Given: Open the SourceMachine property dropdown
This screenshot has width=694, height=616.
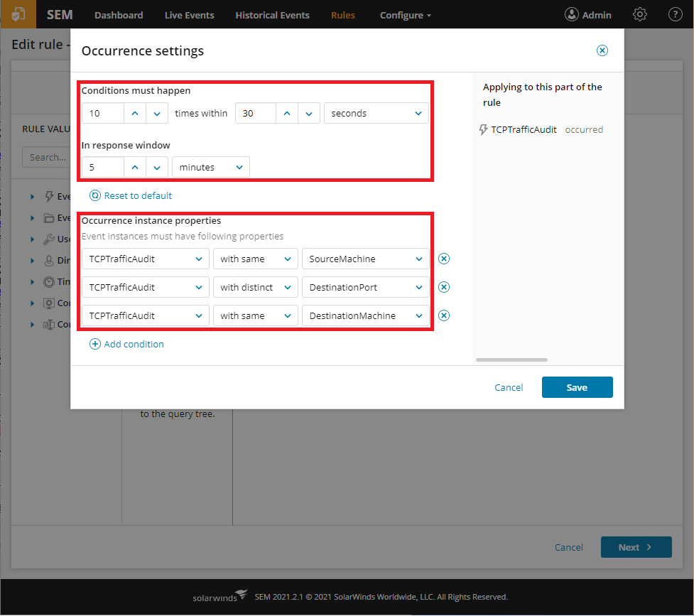Looking at the screenshot, I should [366, 259].
